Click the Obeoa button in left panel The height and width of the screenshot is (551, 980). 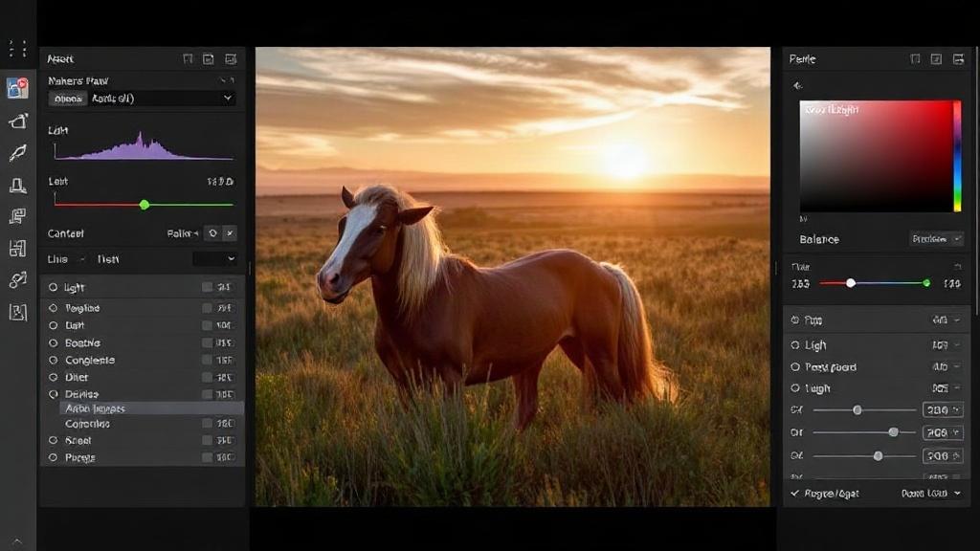coord(68,99)
